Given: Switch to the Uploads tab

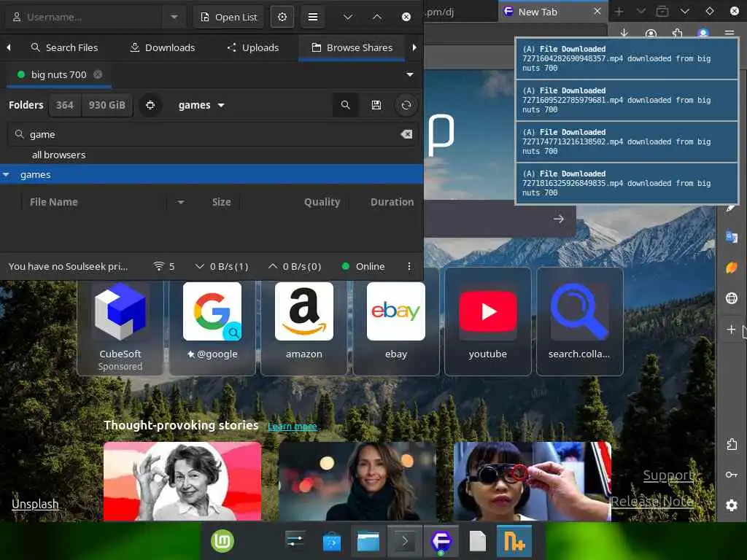Looking at the screenshot, I should click(253, 47).
